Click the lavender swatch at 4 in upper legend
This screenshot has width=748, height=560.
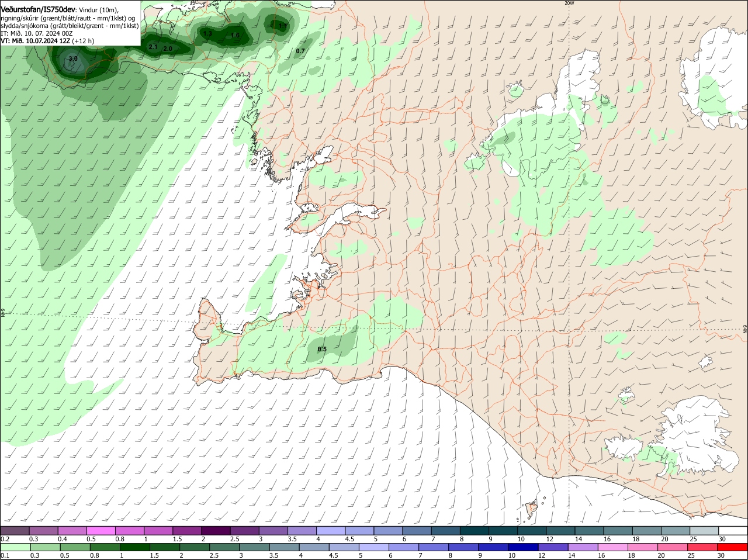pos(331,530)
